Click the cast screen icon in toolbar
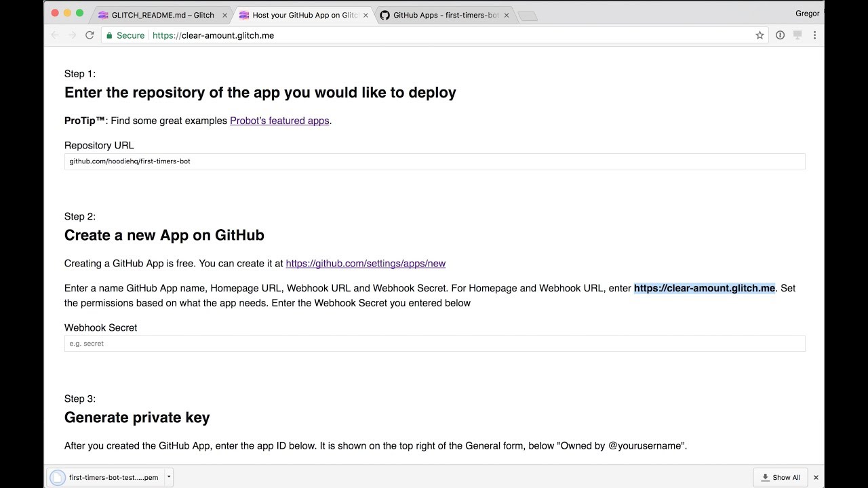 coord(797,35)
